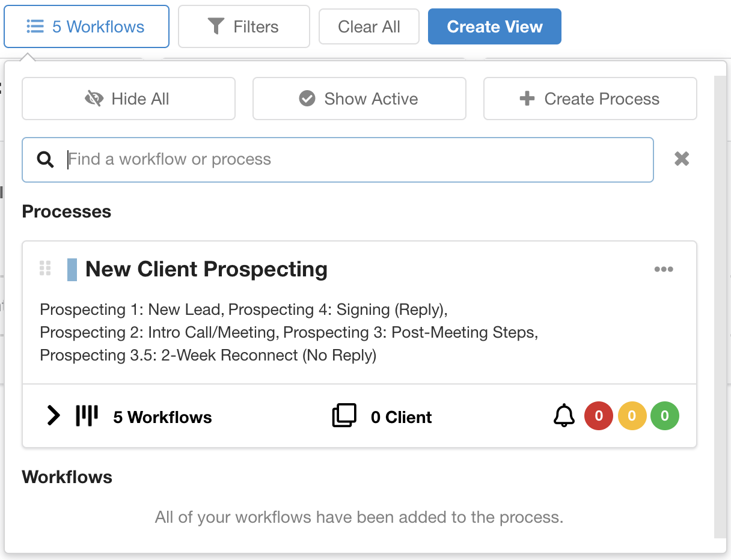Click the Kanban workflows icon

click(x=87, y=416)
